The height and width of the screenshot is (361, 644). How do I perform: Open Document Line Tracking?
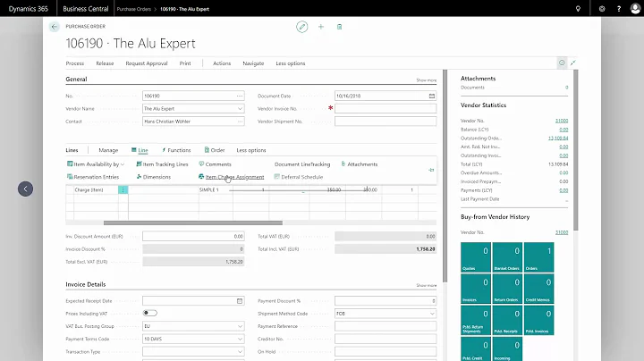tap(302, 164)
